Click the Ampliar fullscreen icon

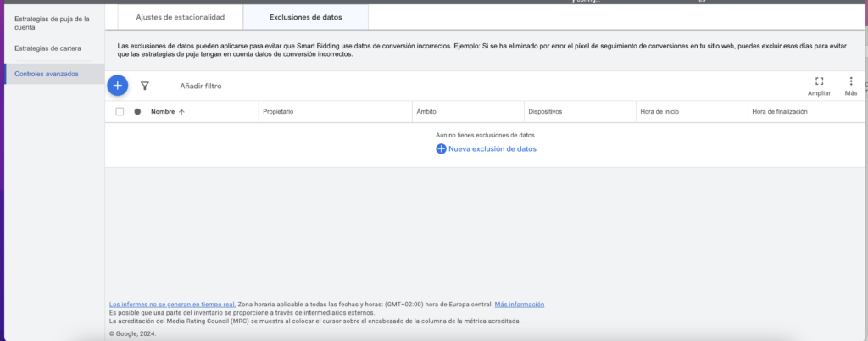[819, 81]
